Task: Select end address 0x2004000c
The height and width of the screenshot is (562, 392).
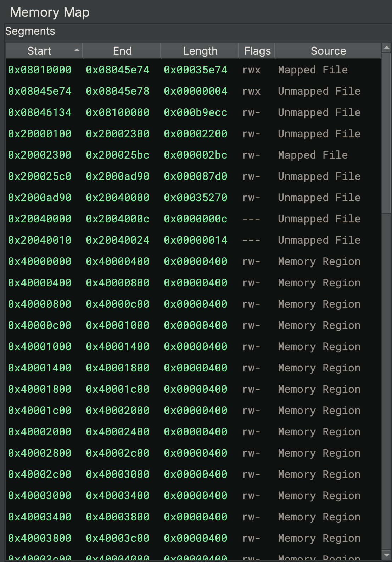Action: coord(118,219)
